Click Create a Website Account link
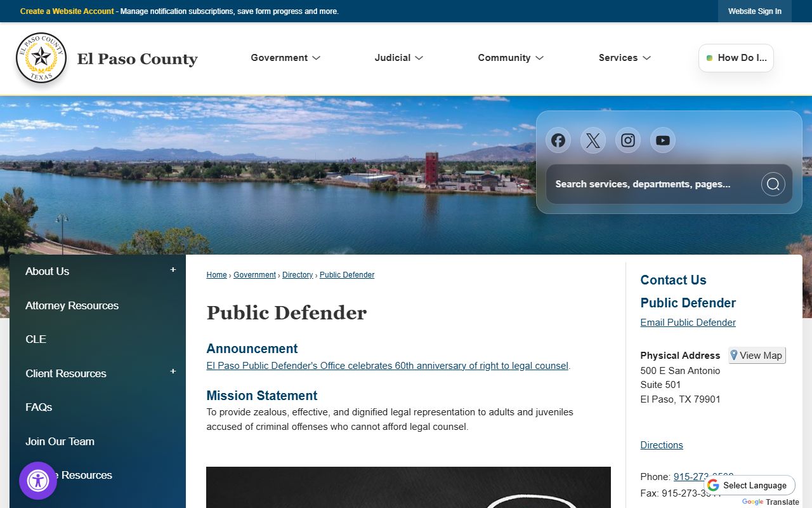Screen dimensions: 812x508 [67, 11]
